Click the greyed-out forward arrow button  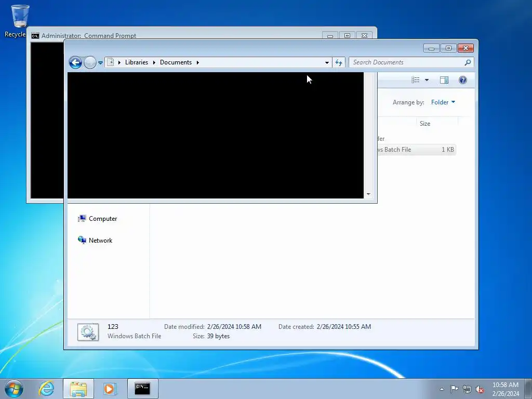click(90, 62)
